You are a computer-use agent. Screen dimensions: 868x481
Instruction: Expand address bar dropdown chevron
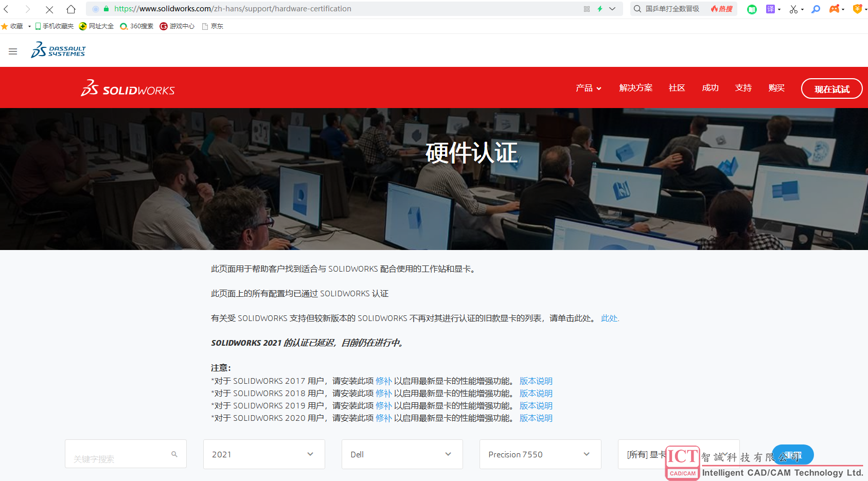pyautogui.click(x=612, y=9)
